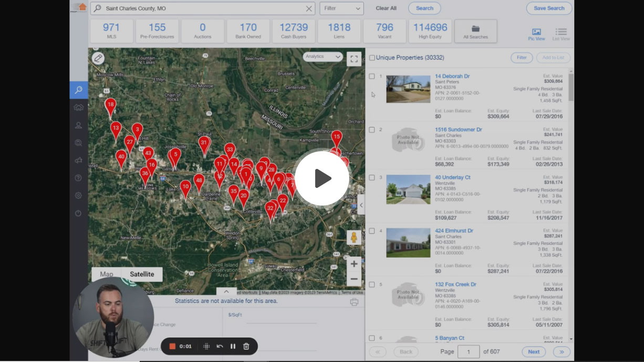
Task: Select the draw pencil tool on map
Action: (98, 58)
